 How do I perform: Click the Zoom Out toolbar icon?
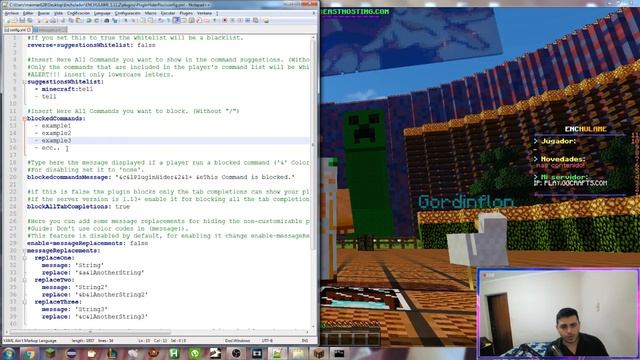click(x=133, y=20)
